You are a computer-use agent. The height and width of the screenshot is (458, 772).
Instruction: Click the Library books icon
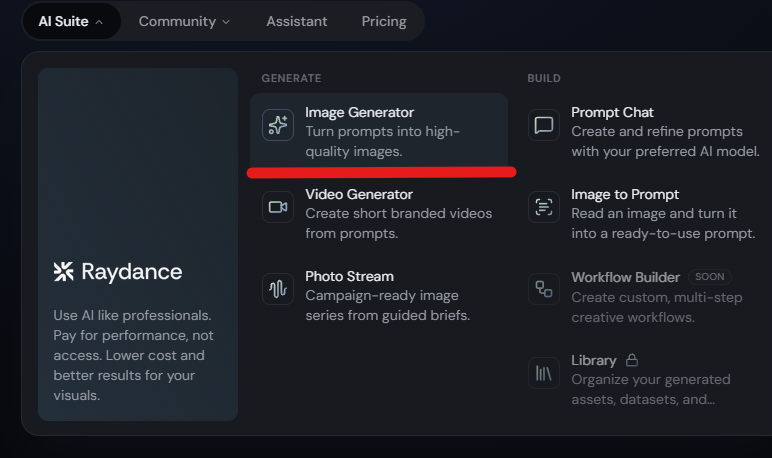pos(544,373)
